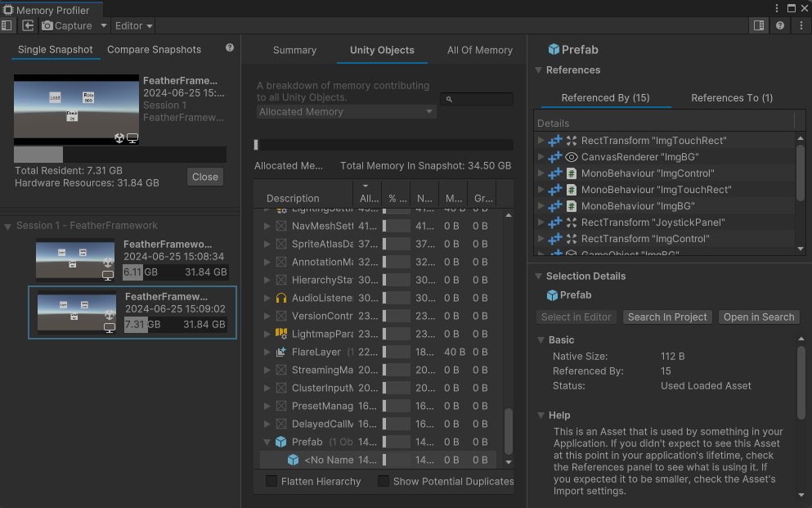
Task: Toggle the snapshot panel sidebar icon
Action: tap(7, 25)
